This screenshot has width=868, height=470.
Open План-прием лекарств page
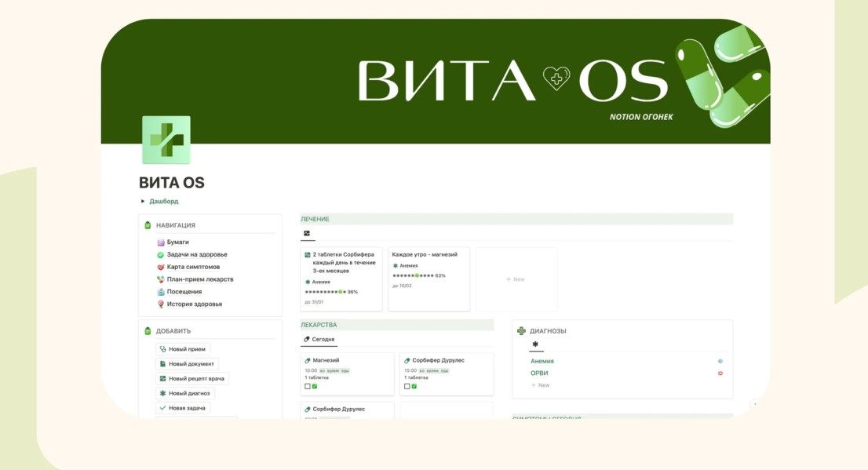tap(200, 279)
